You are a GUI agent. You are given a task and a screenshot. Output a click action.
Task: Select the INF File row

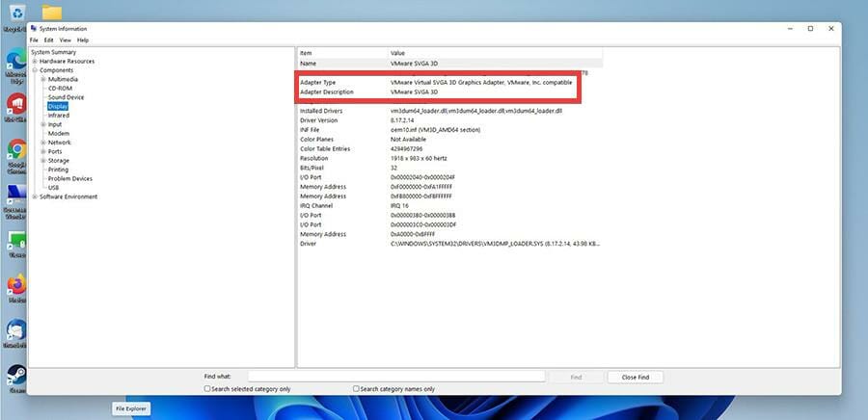click(450, 130)
